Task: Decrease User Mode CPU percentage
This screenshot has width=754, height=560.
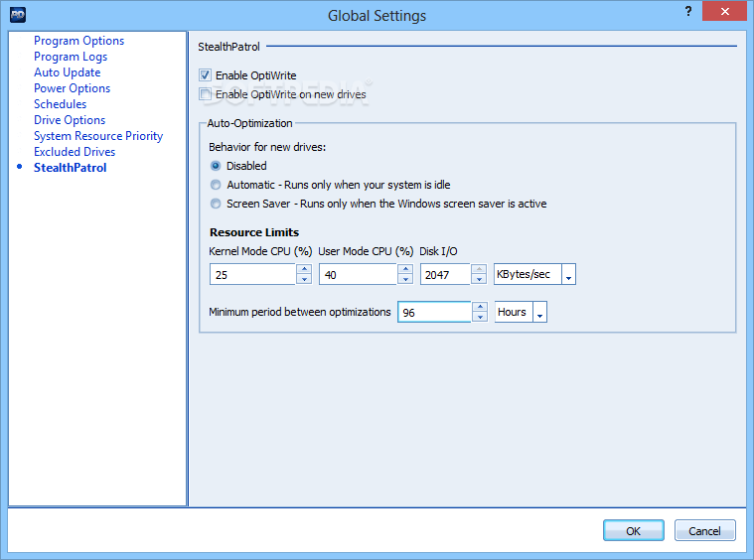Action: (x=405, y=279)
